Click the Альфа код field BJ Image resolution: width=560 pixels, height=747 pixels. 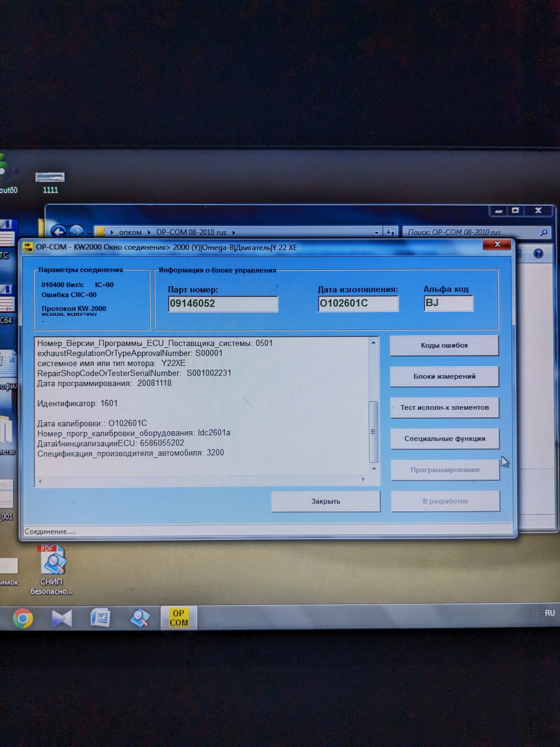coord(448,303)
